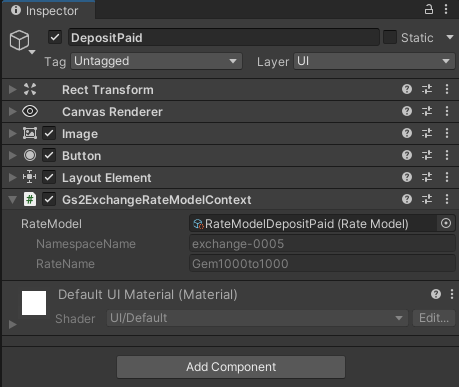Image resolution: width=459 pixels, height=387 pixels.
Task: Open the Image component more options menu
Action: tap(447, 133)
